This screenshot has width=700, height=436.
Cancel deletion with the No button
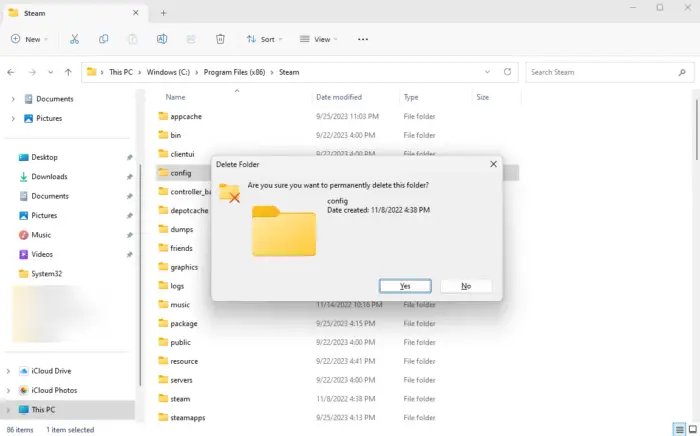click(466, 286)
